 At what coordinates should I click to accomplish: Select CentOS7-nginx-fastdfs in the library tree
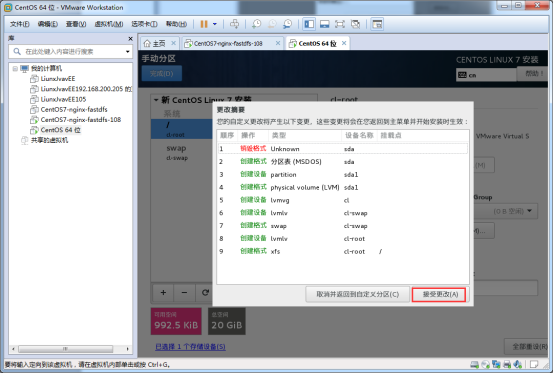click(74, 109)
